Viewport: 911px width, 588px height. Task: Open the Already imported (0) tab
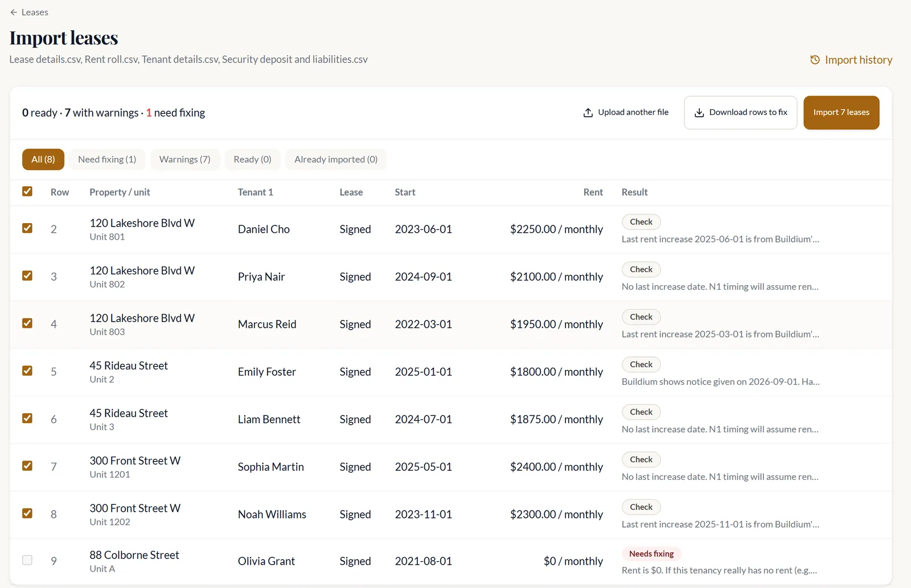(336, 159)
